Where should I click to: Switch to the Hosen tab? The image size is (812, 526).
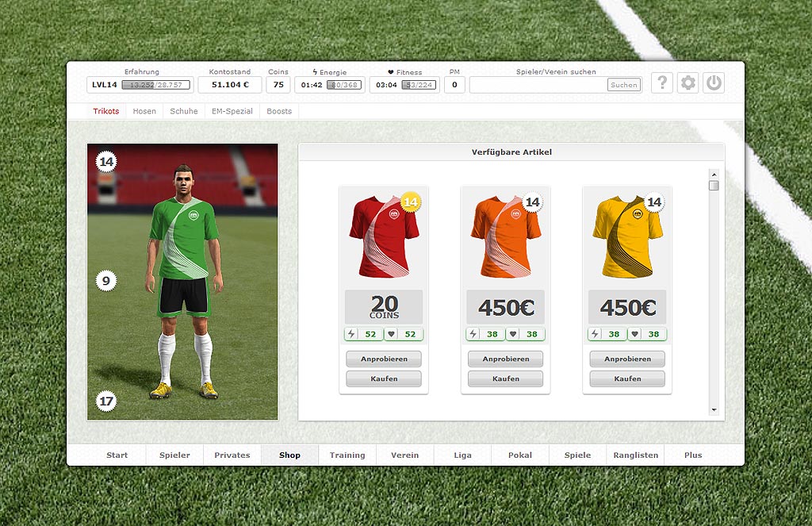pos(144,111)
